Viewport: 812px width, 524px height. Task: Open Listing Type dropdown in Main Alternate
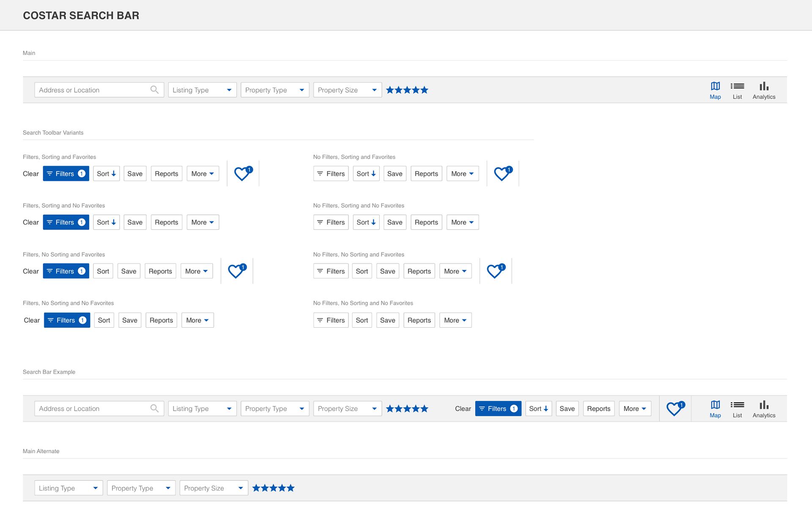point(69,488)
